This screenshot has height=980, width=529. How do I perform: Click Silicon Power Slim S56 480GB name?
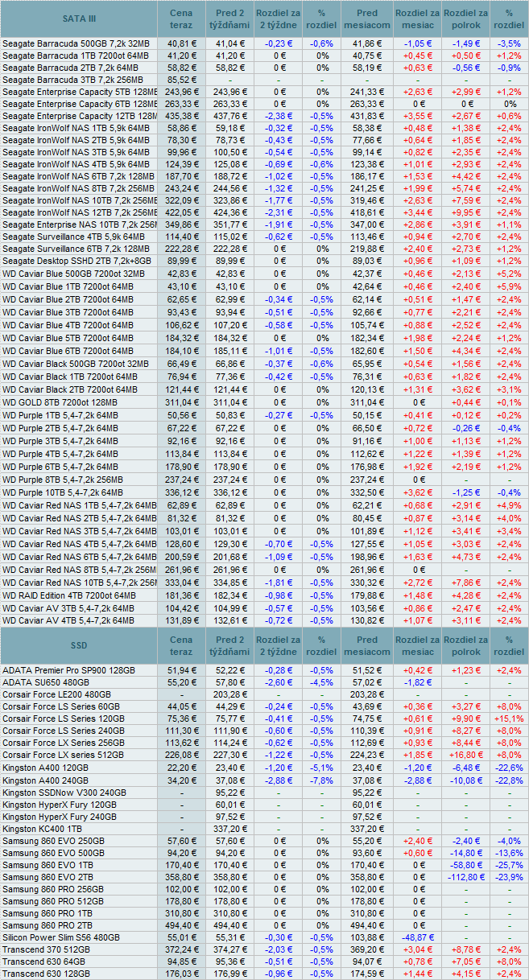[x=61, y=937]
